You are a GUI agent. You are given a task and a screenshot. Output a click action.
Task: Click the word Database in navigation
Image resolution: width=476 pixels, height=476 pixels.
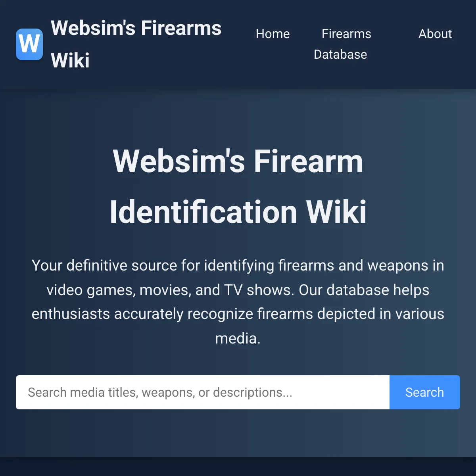point(340,55)
